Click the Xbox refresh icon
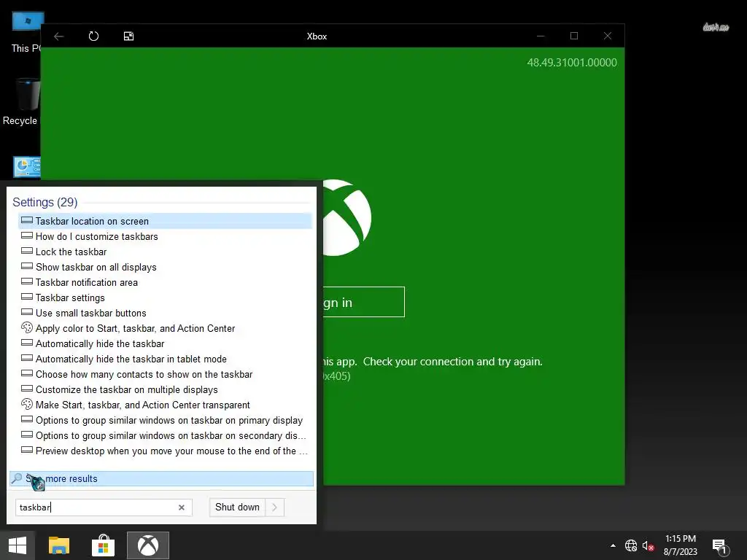The image size is (747, 560). pyautogui.click(x=94, y=36)
